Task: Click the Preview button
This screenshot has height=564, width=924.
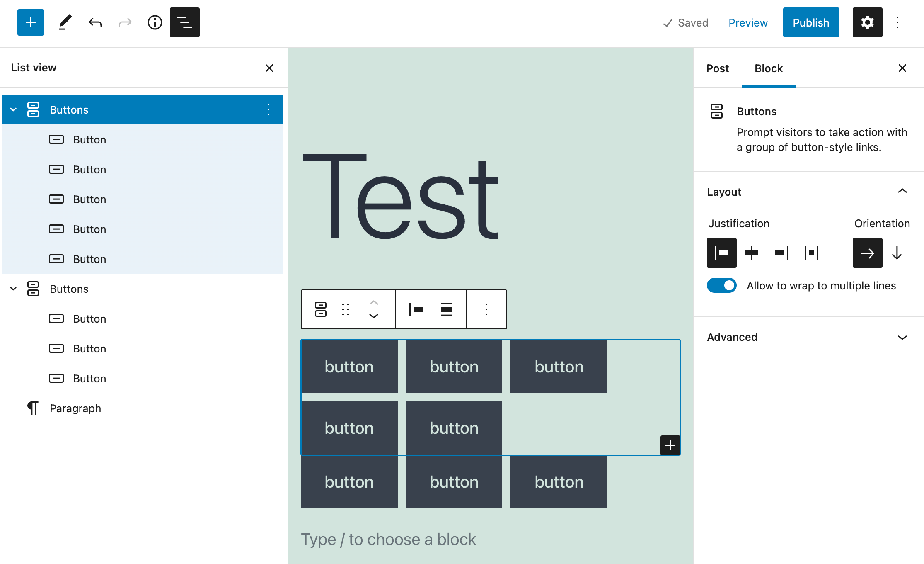Action: [x=748, y=22]
